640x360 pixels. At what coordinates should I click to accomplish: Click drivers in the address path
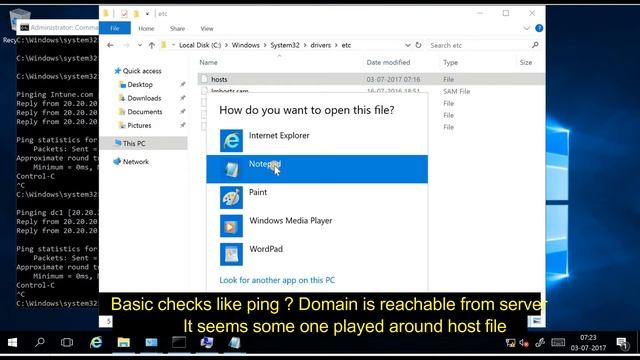tap(320, 45)
